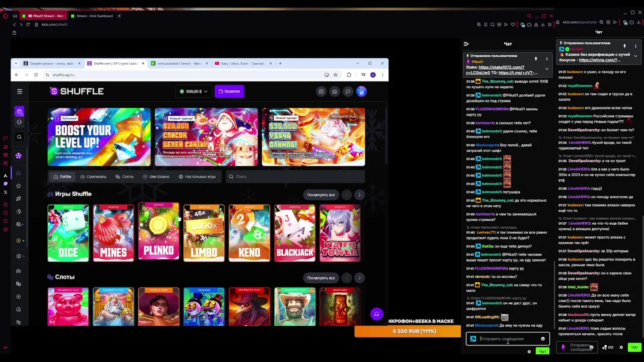Open the Keno game thumbnail

pos(249,233)
